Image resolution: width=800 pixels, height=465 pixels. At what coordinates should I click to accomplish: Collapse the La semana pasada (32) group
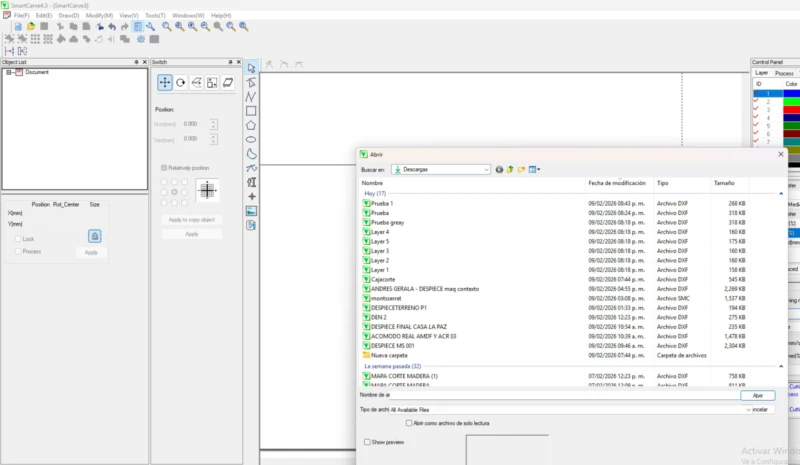pos(781,366)
